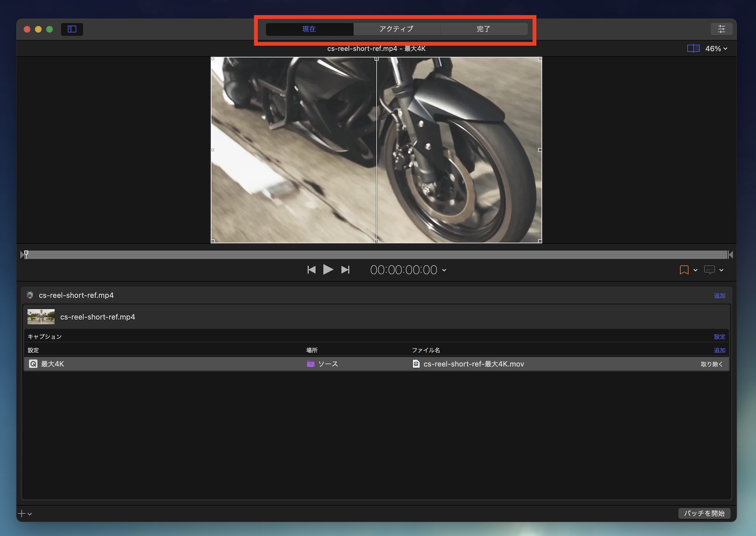Viewport: 756px width, 536px height.
Task: Open the inspector sliders panel
Action: (721, 29)
